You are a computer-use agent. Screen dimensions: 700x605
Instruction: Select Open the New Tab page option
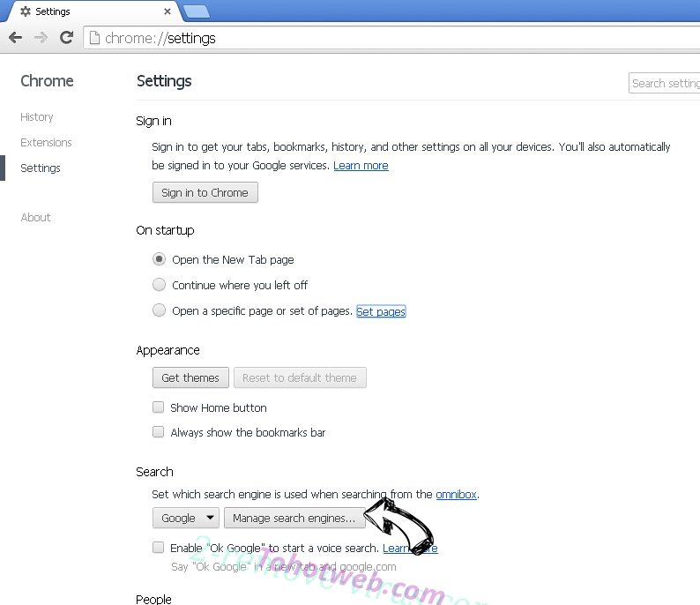159,259
